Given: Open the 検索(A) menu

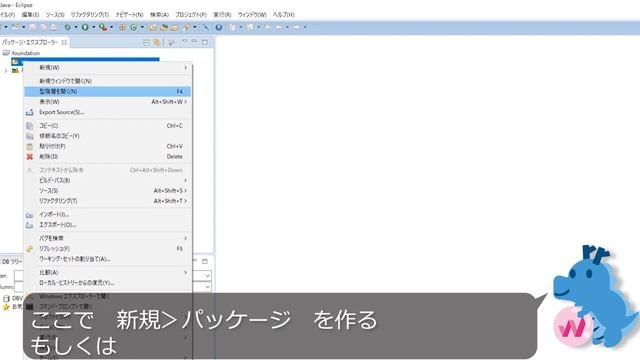Looking at the screenshot, I should (159, 15).
